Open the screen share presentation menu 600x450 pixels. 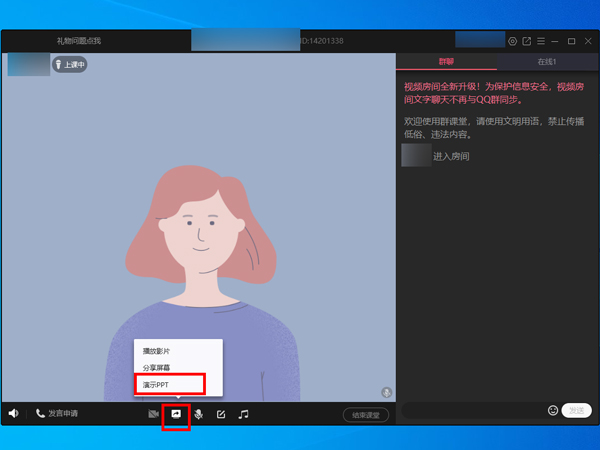[176, 414]
